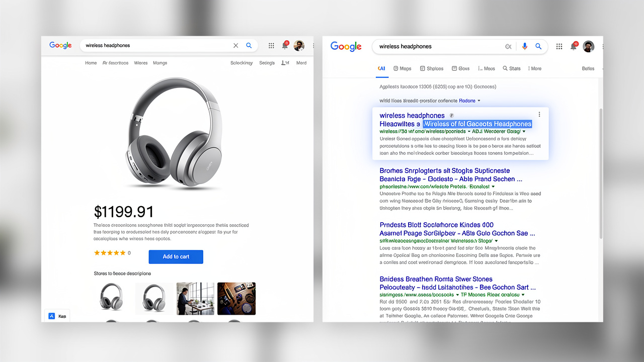Select the Merd tab in the left window

click(301, 63)
